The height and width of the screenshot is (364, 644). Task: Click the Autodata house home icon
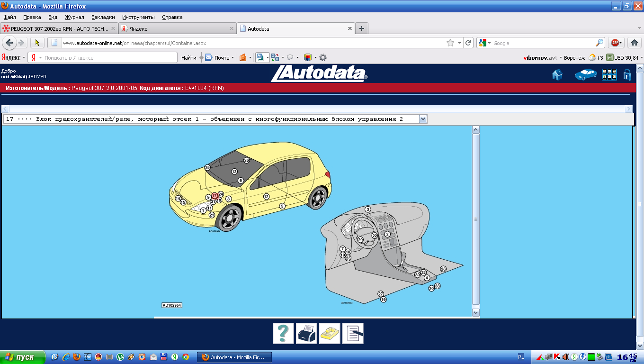(557, 75)
